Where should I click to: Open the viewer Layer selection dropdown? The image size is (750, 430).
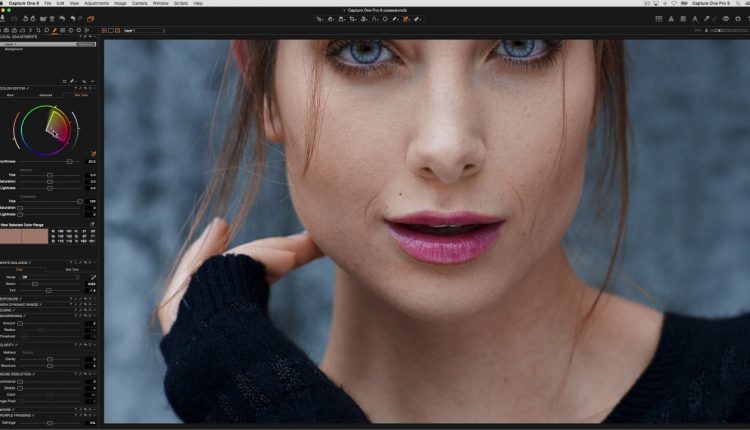click(x=143, y=30)
